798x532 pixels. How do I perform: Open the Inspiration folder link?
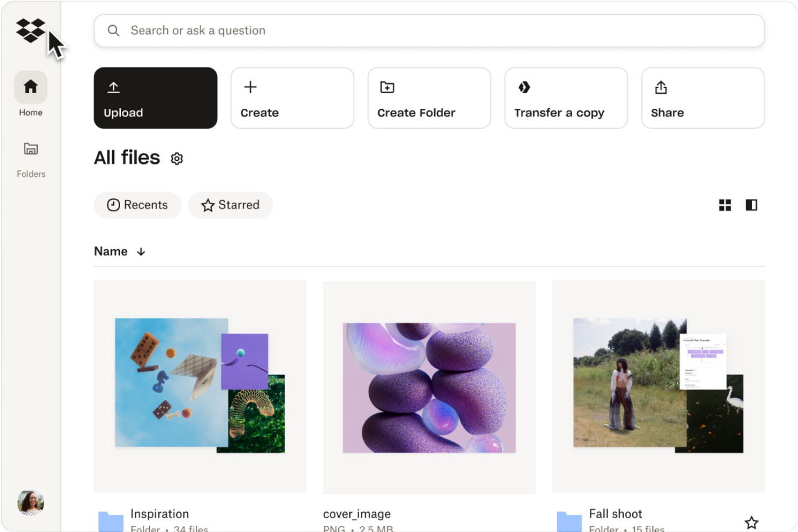[x=160, y=514]
